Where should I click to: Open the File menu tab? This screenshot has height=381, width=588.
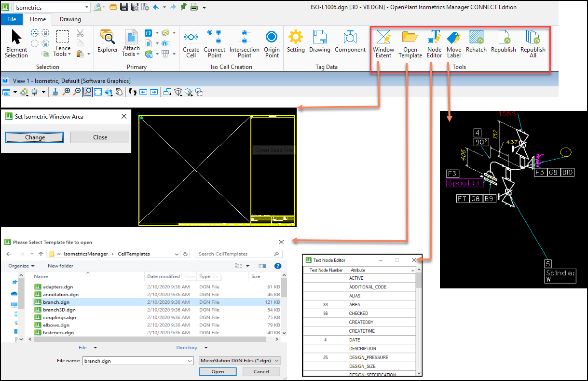click(x=12, y=19)
